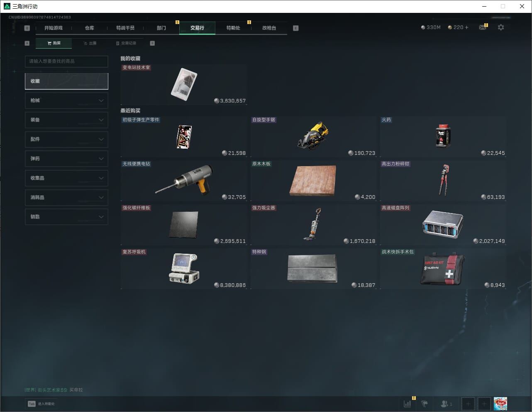Expand the 钥匙 category chevron
532x412 pixels.
[x=101, y=217]
